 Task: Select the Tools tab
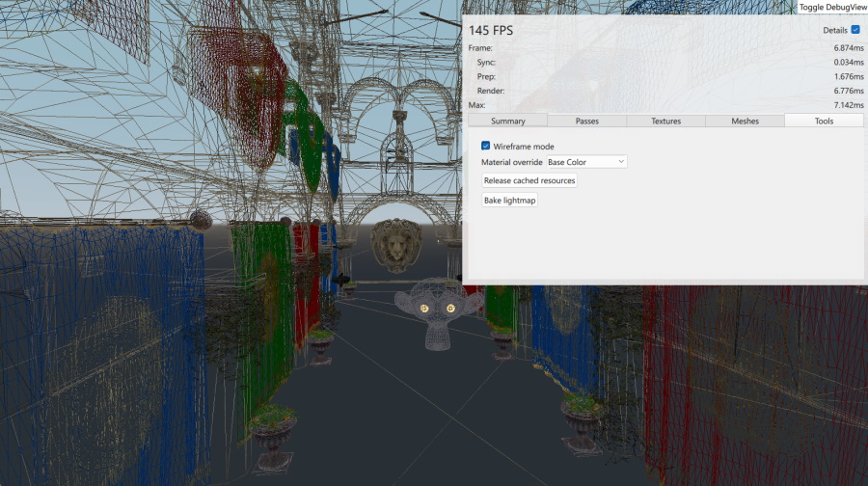coord(824,121)
